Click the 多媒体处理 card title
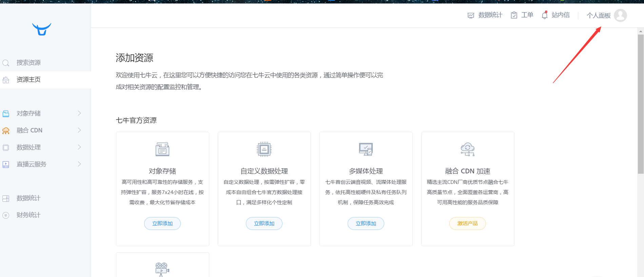This screenshot has width=644, height=277. click(366, 171)
